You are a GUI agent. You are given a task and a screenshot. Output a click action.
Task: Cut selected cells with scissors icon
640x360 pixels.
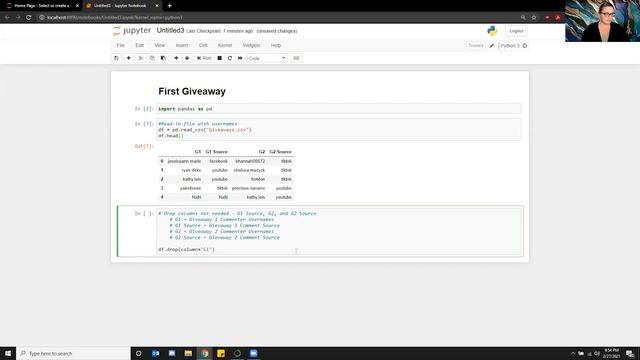[141, 58]
